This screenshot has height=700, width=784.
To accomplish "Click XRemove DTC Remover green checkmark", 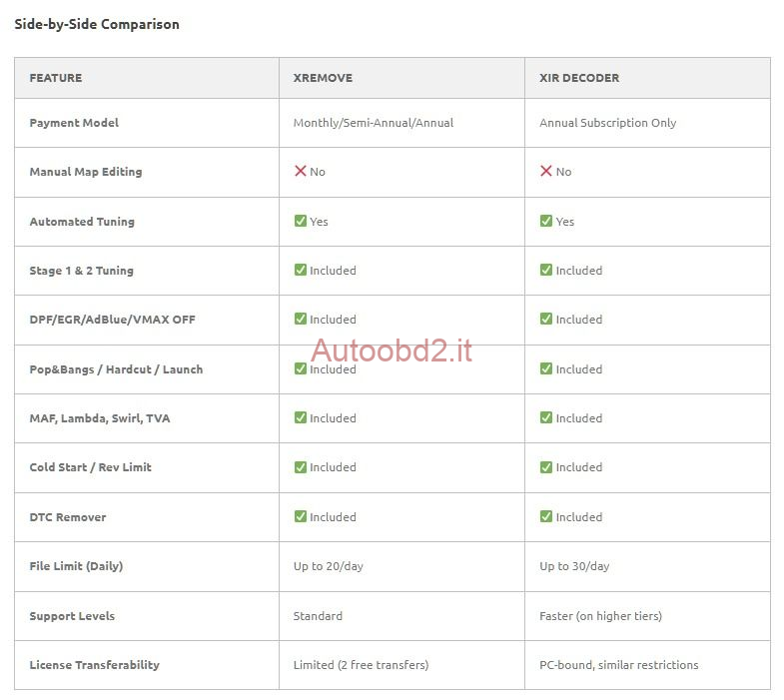I will (300, 516).
